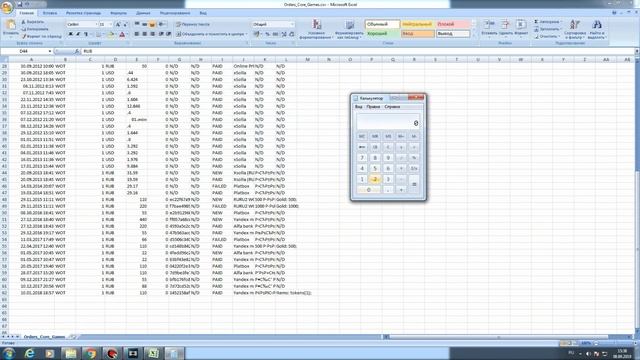Apply the Neutral (Нейтральный) cell style
The image size is (640, 360).
(x=417, y=24)
